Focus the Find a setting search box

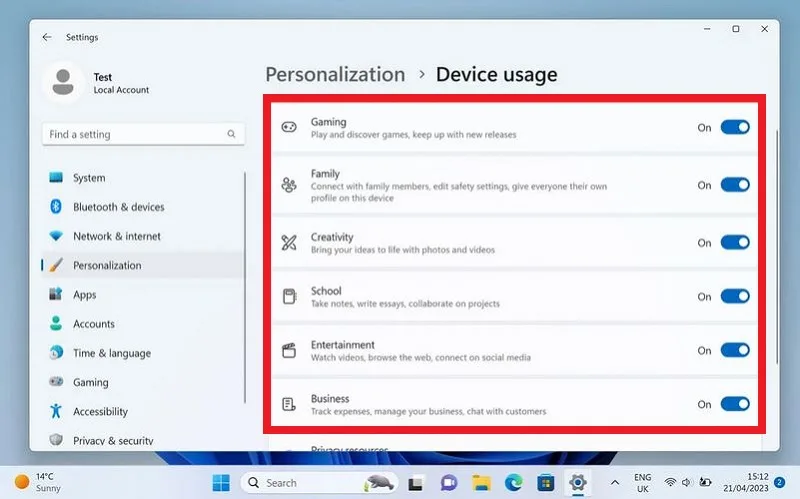point(143,134)
